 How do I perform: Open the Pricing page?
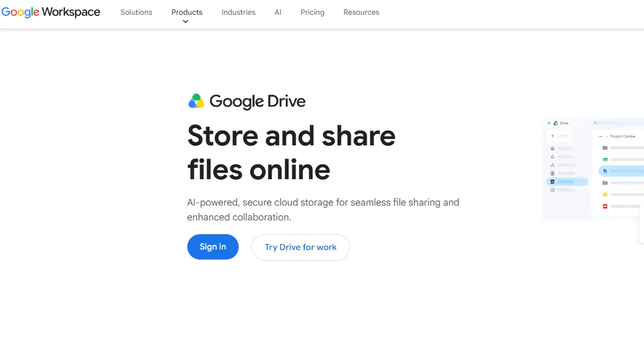(312, 12)
